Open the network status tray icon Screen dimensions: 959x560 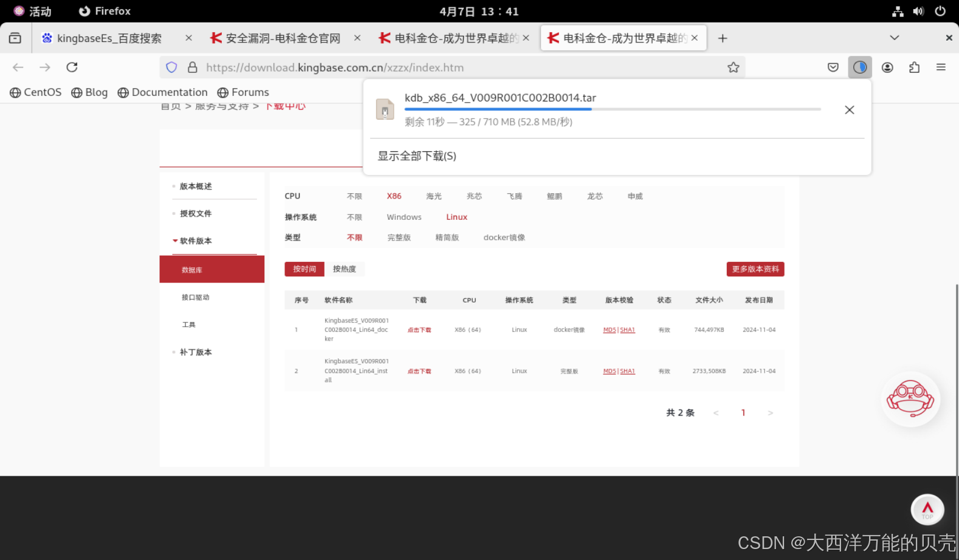tap(898, 11)
